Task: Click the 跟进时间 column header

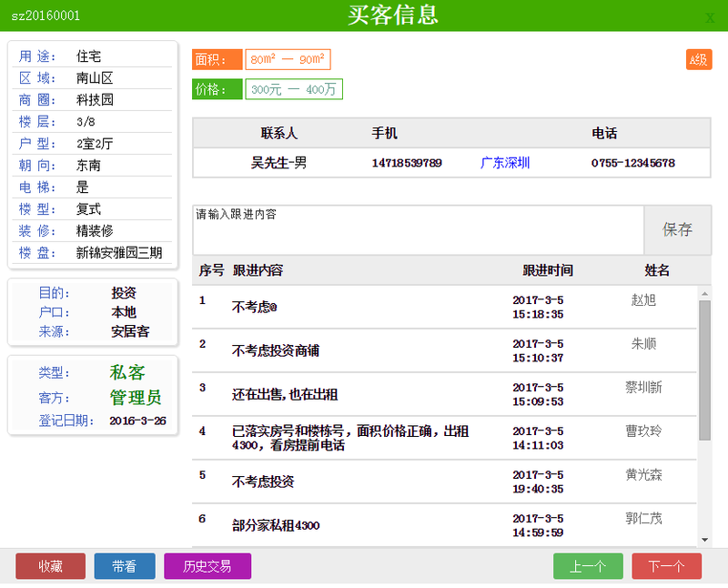Action: (x=548, y=270)
